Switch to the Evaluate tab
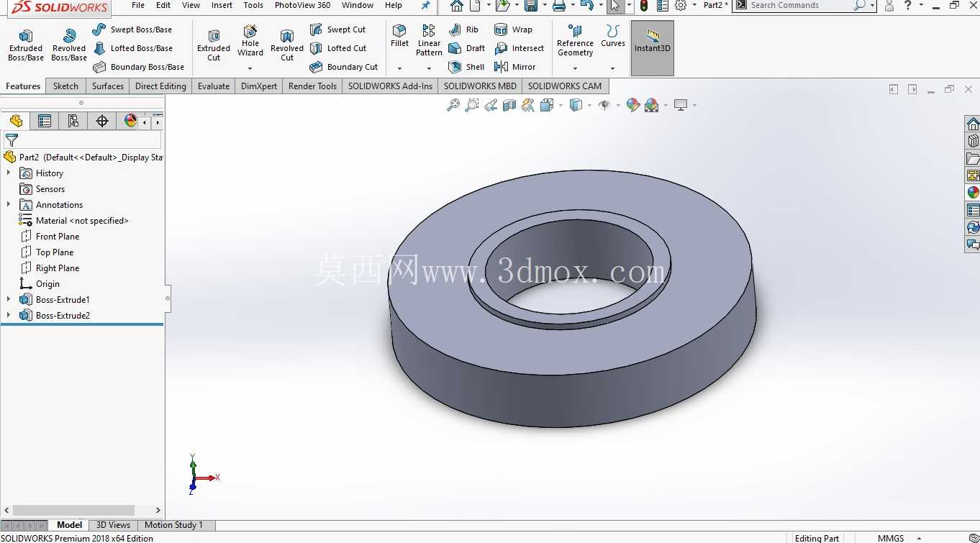The image size is (980, 543). pyautogui.click(x=214, y=86)
